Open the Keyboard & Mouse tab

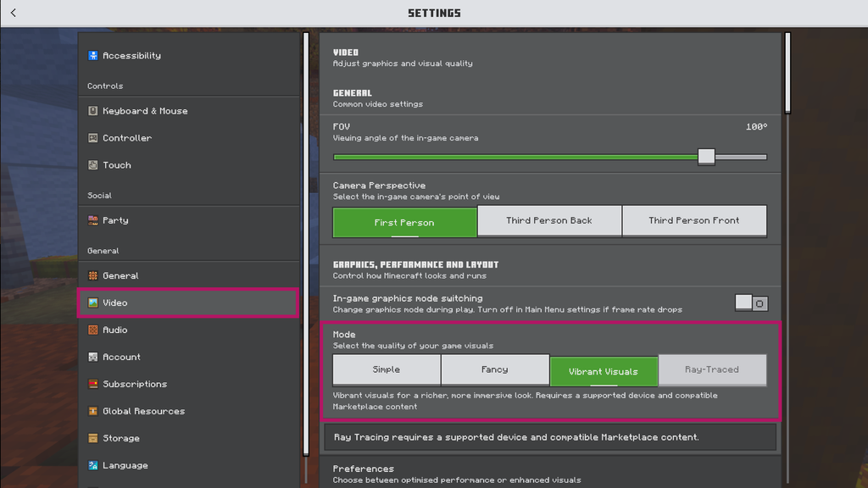tap(188, 111)
